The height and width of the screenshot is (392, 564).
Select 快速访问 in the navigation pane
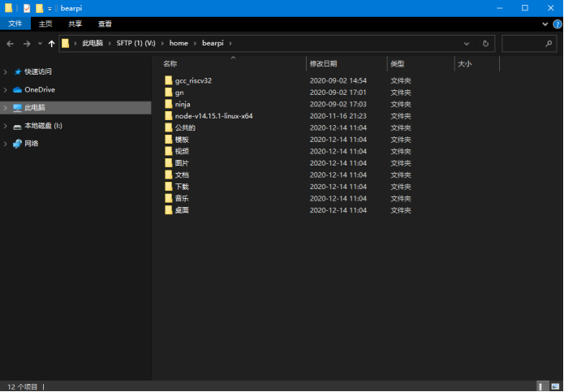[x=38, y=72]
